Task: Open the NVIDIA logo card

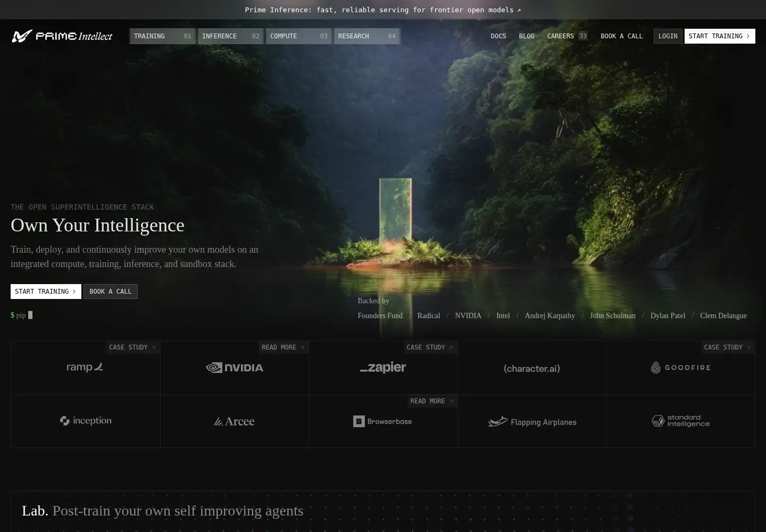Action: [x=235, y=368]
